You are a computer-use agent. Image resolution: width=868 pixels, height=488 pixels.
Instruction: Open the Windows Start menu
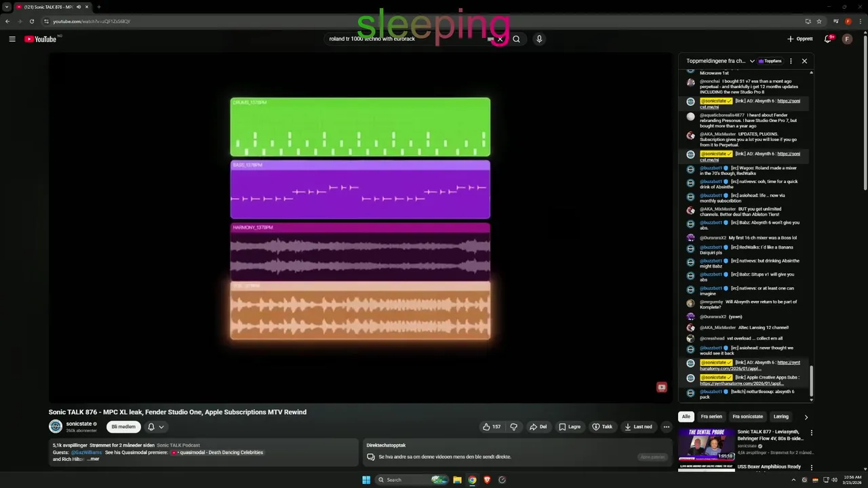point(366,480)
